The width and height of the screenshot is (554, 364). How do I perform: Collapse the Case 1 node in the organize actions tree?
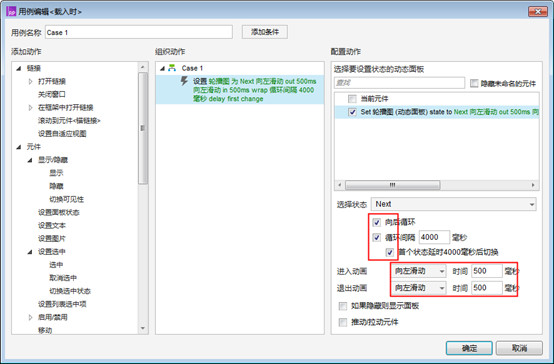(163, 68)
